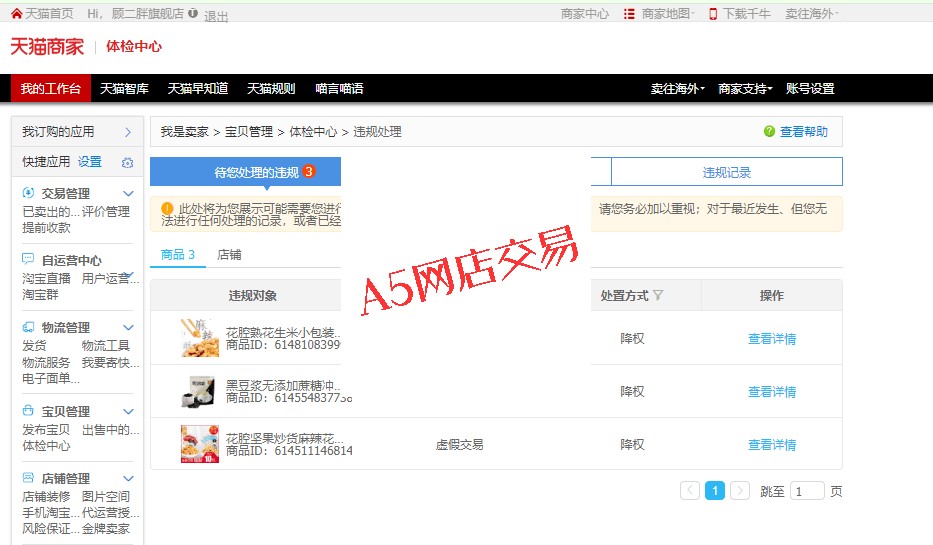Image resolution: width=933 pixels, height=545 pixels.
Task: Open 图片空间 in sidebar
Action: (105, 496)
